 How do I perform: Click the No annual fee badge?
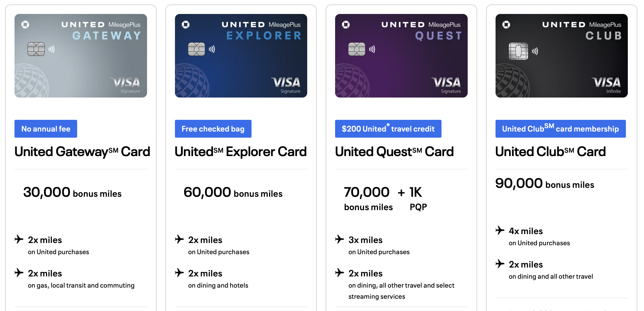click(46, 129)
